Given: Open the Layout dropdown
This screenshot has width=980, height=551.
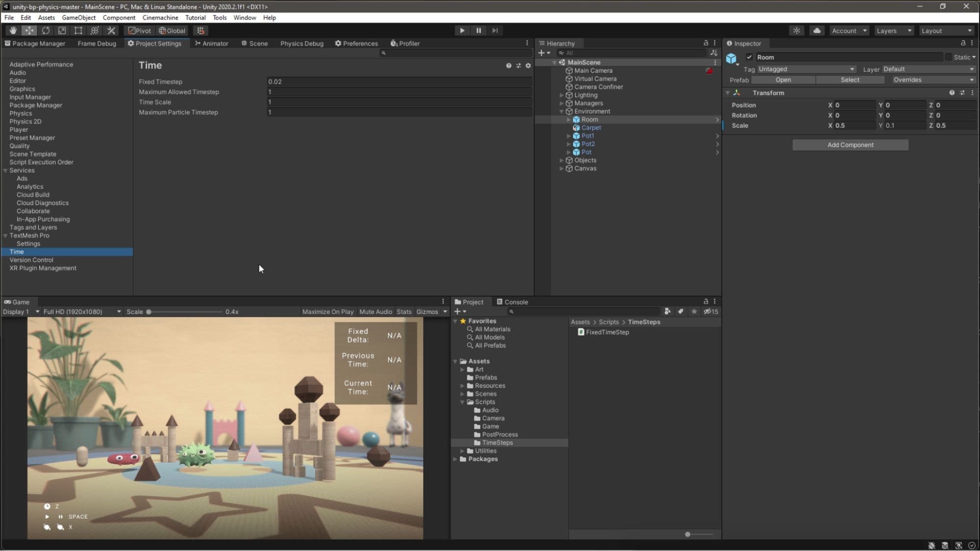Looking at the screenshot, I should (945, 30).
